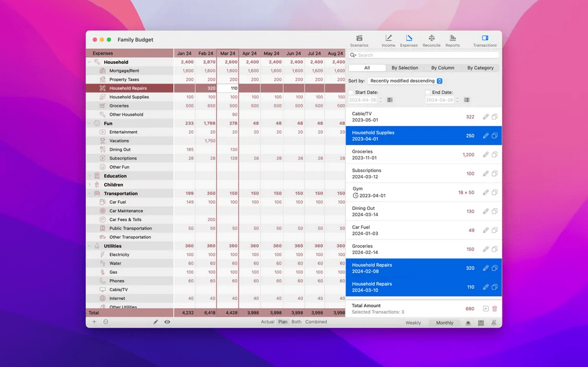588x367 pixels.
Task: Open the End Date calendar picker
Action: point(467,100)
